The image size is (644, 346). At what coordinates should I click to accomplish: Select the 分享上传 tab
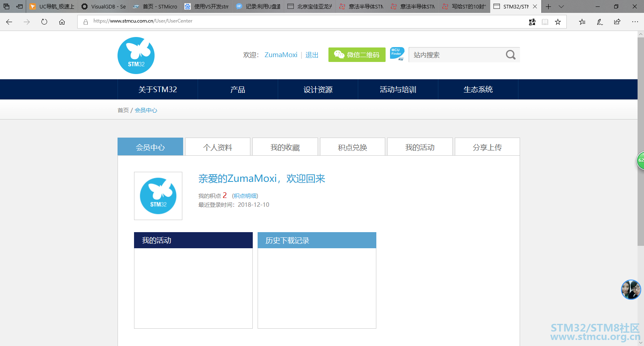coord(487,147)
